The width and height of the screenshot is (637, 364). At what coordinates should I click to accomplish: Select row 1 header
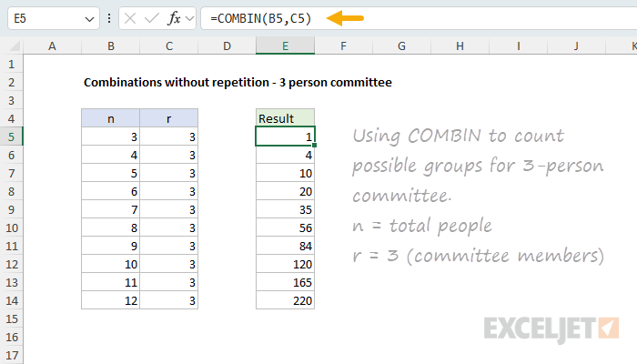11,65
